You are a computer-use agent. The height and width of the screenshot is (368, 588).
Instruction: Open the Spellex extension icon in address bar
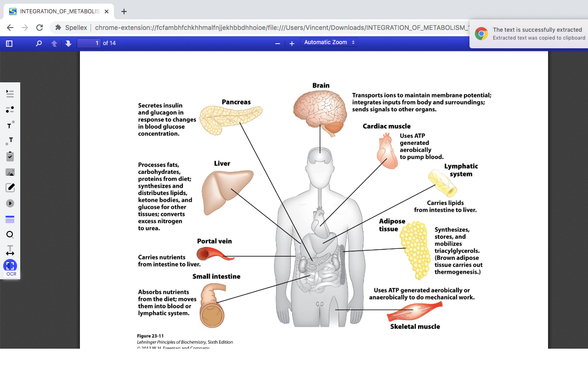[58, 28]
